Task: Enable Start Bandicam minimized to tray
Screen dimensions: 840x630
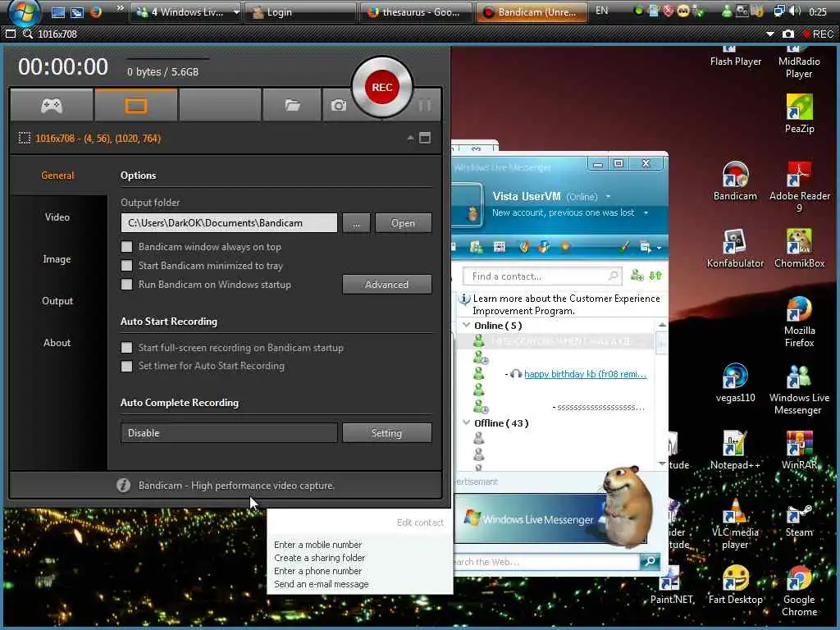Action: coord(127,266)
